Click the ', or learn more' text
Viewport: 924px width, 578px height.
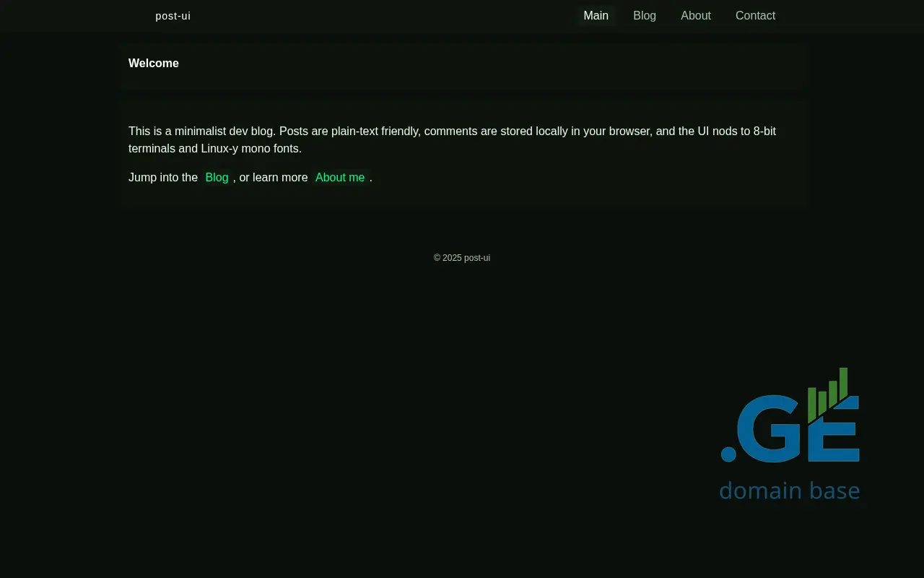[272, 178]
